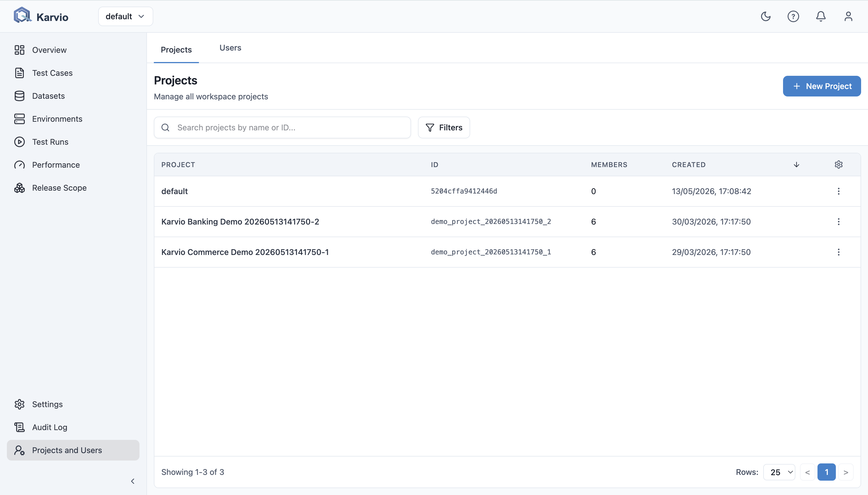Select page 1 in pagination
This screenshot has height=495, width=868.
[827, 472]
